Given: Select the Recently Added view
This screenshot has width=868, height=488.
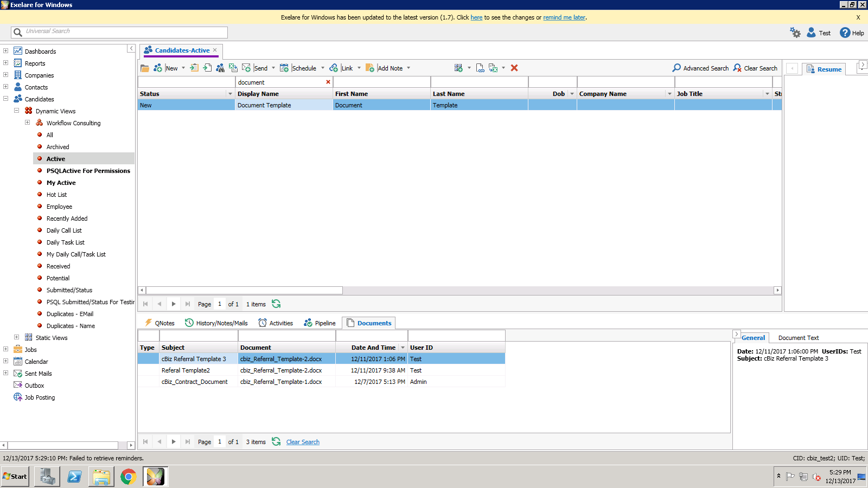Looking at the screenshot, I should [67, 219].
